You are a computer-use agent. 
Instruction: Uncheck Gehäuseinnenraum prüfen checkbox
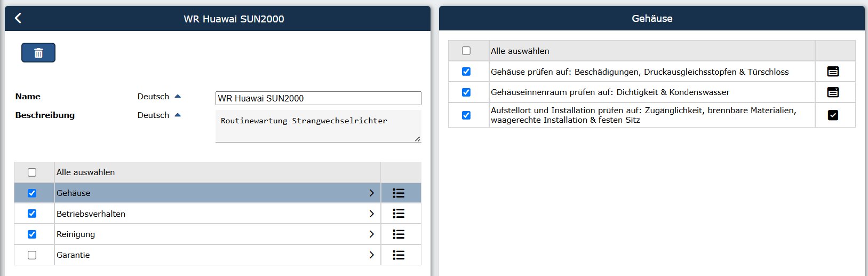click(x=466, y=92)
